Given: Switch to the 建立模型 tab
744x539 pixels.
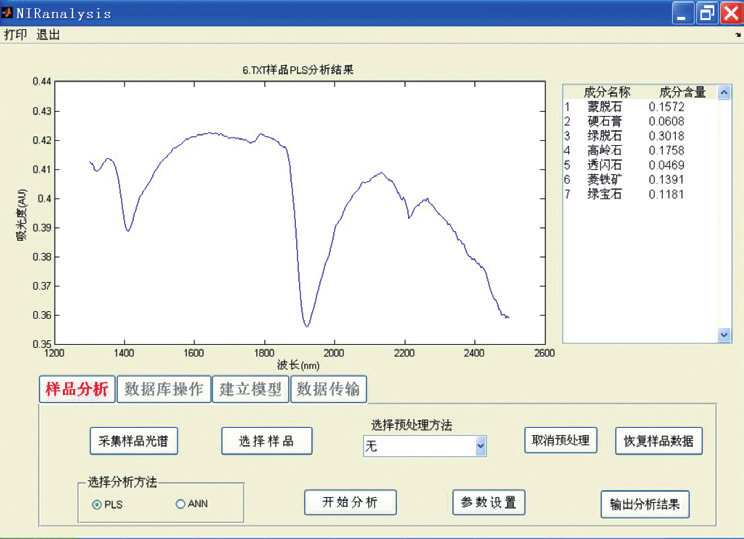Looking at the screenshot, I should (251, 389).
